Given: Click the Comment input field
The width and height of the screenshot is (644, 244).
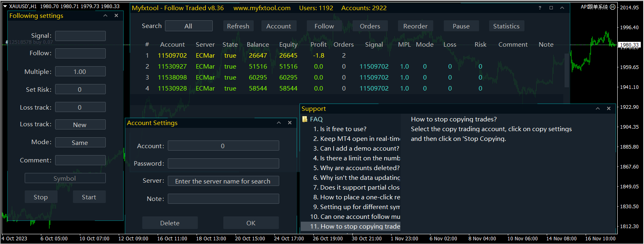Looking at the screenshot, I should (x=80, y=160).
